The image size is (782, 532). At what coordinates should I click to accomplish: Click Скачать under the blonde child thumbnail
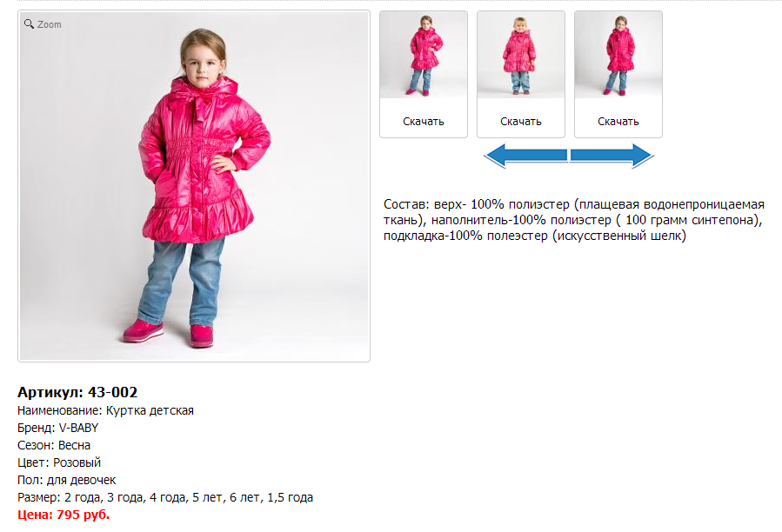(x=521, y=121)
